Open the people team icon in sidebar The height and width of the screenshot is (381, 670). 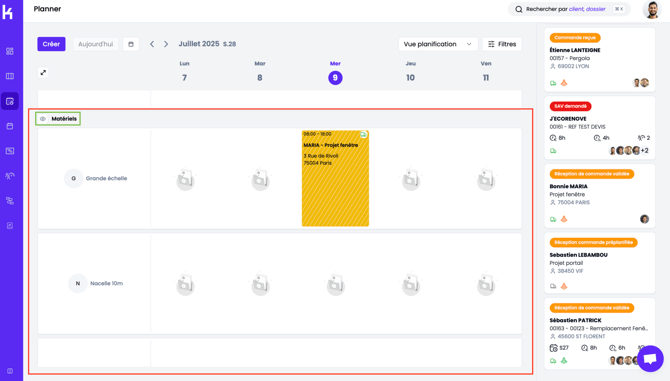tap(10, 176)
